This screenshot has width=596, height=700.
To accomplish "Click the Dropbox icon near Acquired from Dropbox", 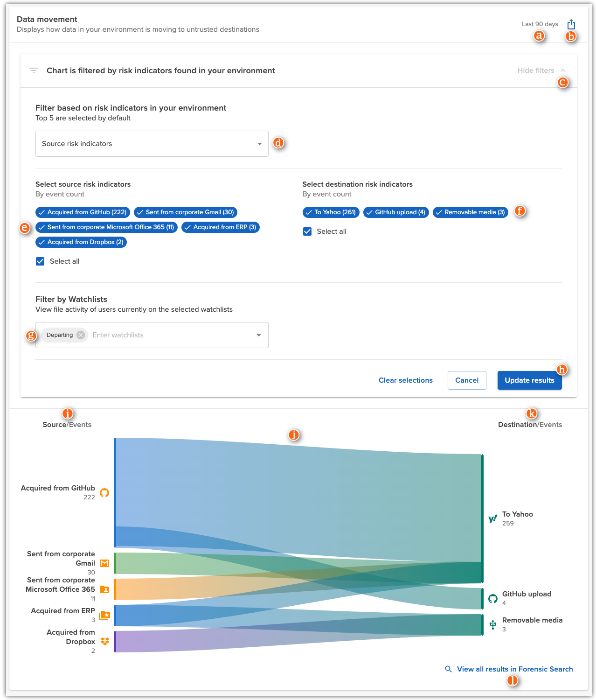I will [104, 641].
